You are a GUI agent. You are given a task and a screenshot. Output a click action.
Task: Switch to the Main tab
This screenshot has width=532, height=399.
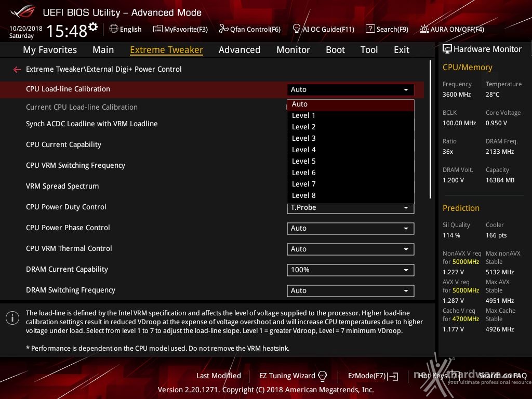click(x=103, y=50)
